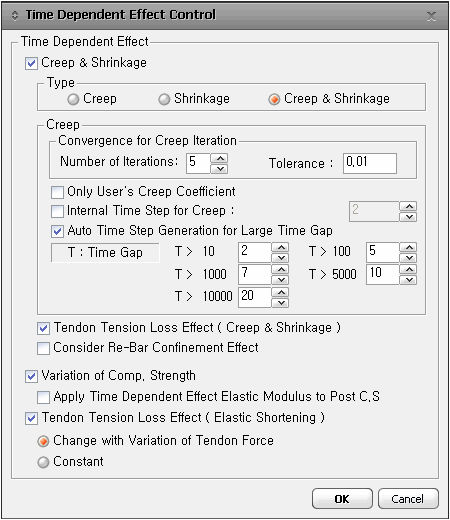This screenshot has width=450, height=520.
Task: Increase the T > 1000 step value
Action: [281, 269]
